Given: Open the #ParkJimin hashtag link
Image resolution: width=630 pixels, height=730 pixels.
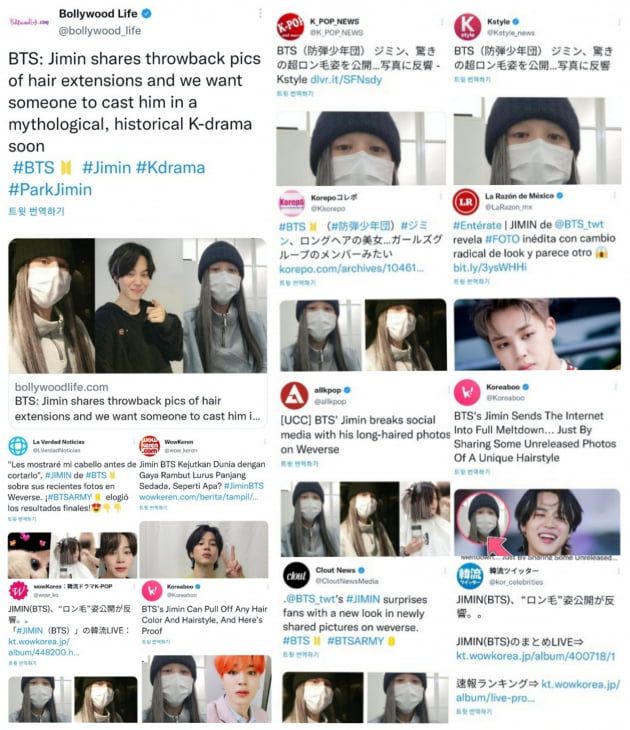Looking at the screenshot, I should (x=50, y=189).
